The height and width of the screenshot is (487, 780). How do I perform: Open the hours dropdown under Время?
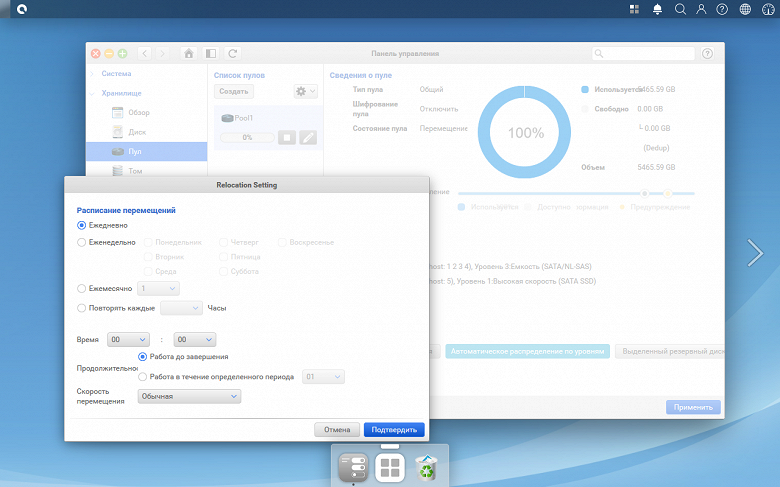[128, 339]
